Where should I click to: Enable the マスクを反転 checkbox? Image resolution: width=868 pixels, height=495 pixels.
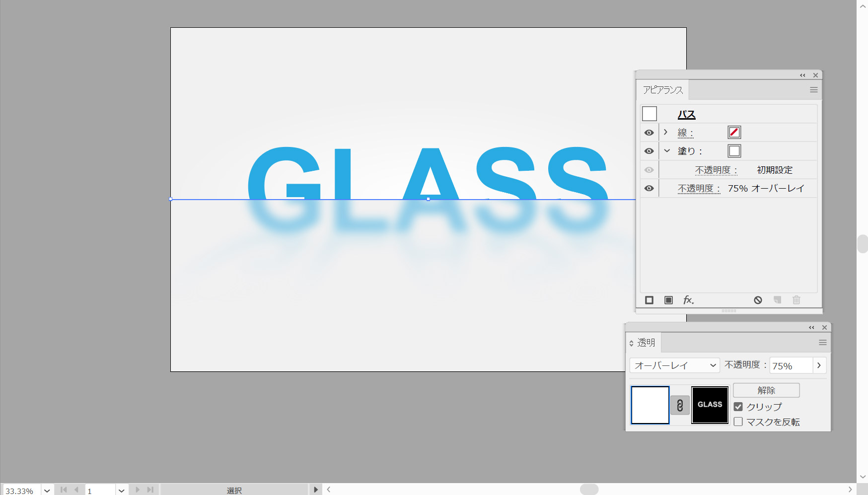click(738, 422)
